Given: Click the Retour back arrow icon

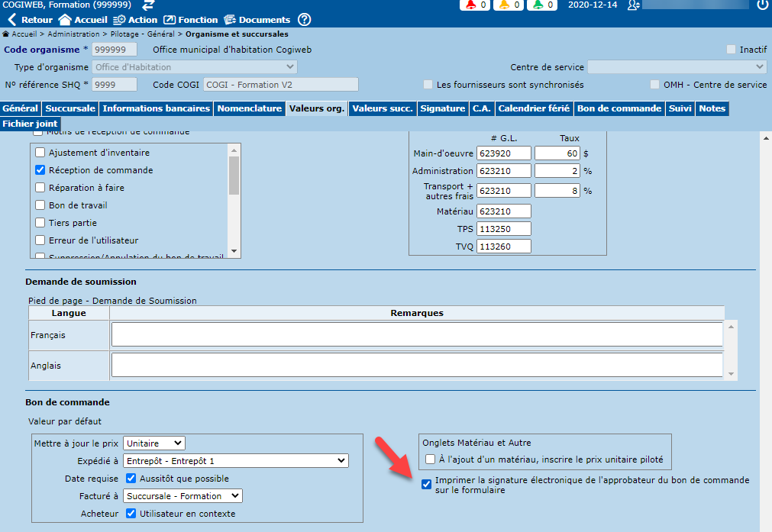Looking at the screenshot, I should pos(11,20).
